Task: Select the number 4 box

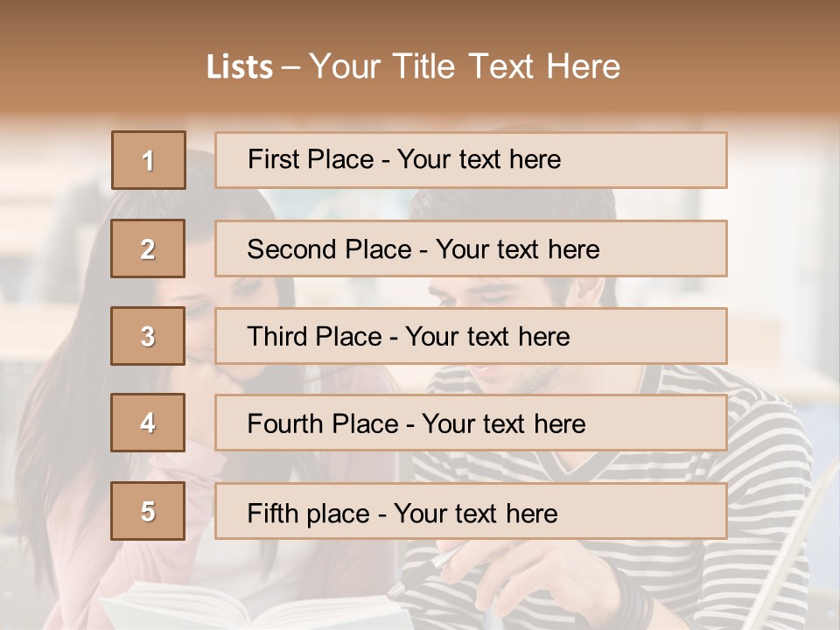Action: [148, 423]
